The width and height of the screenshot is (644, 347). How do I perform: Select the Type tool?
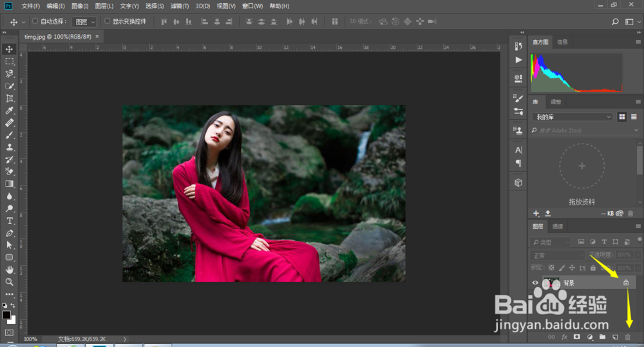9,221
